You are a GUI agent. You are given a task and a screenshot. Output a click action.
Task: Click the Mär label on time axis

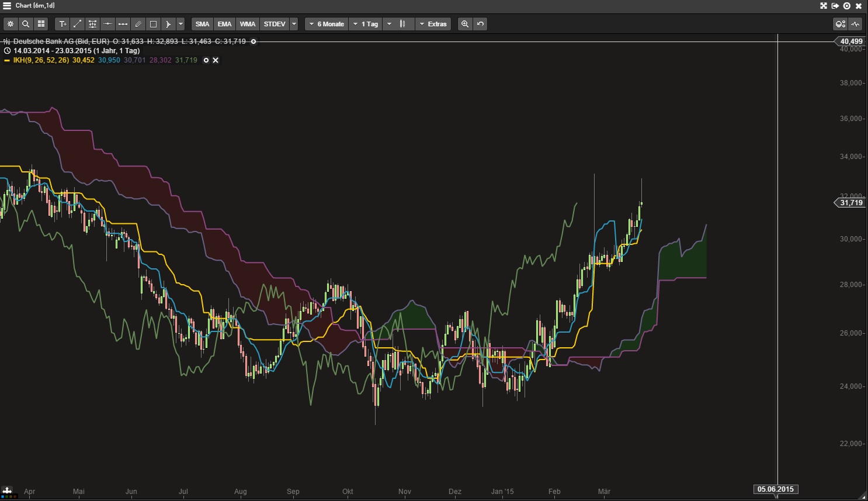604,492
